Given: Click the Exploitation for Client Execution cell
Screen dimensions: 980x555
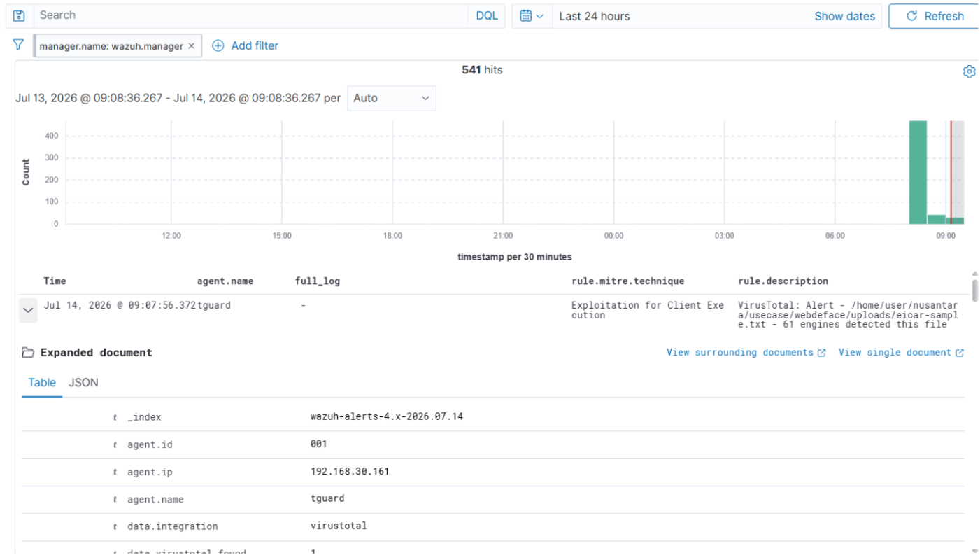Looking at the screenshot, I should click(x=648, y=310).
